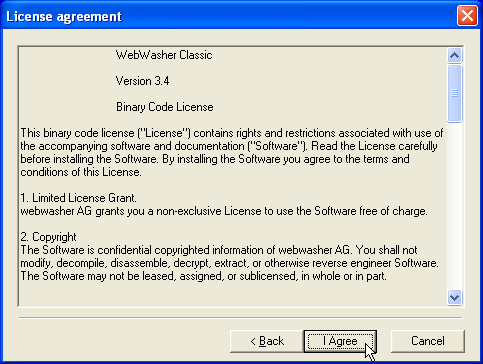Click the WebWasher Classic heading text

tap(164, 55)
